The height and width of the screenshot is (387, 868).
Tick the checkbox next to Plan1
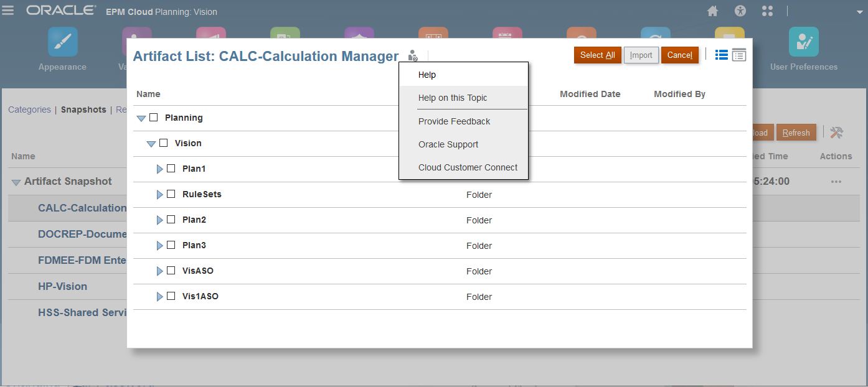171,168
